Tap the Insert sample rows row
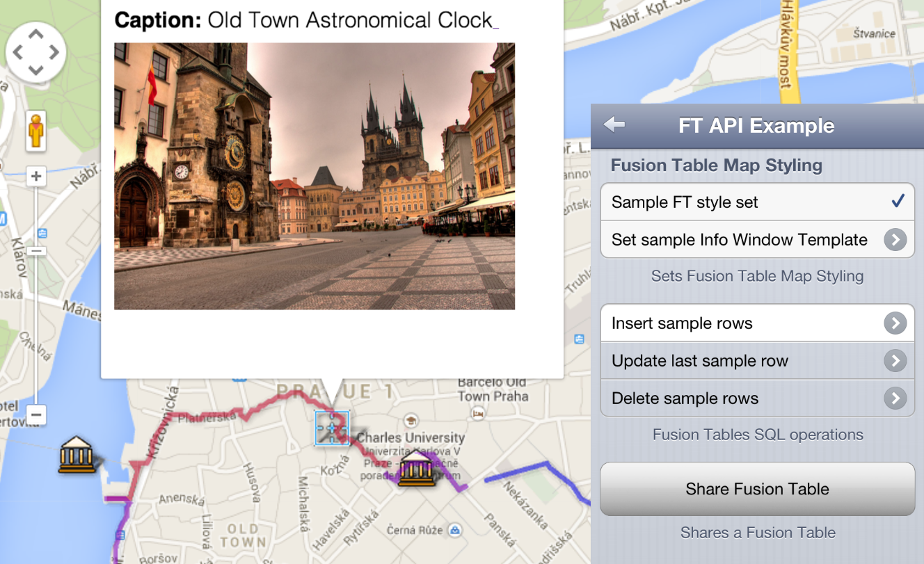Image resolution: width=924 pixels, height=564 pixels. [x=757, y=323]
